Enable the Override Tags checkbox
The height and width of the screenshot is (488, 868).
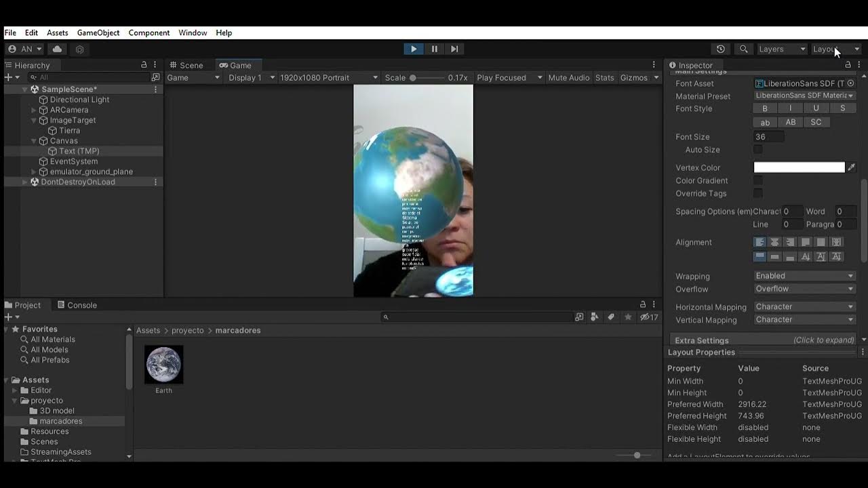(x=758, y=194)
